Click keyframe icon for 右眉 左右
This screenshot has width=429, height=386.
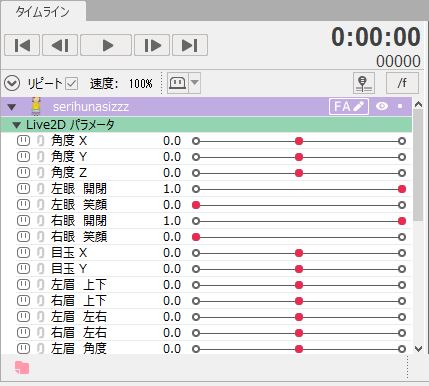coord(23,333)
